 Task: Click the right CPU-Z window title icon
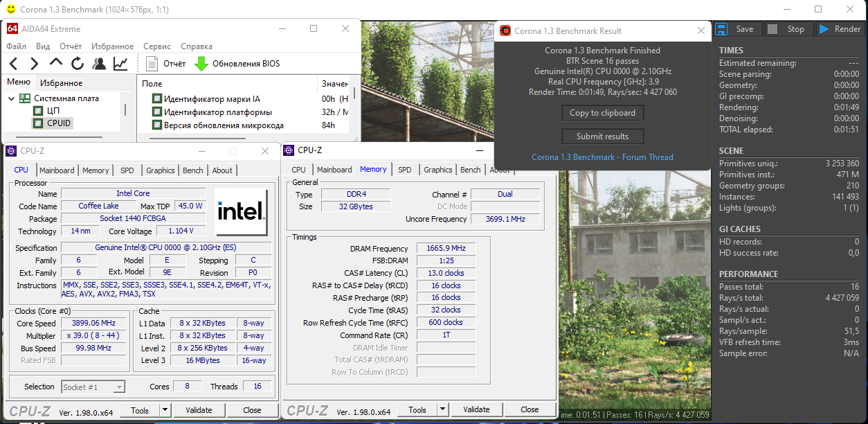289,150
